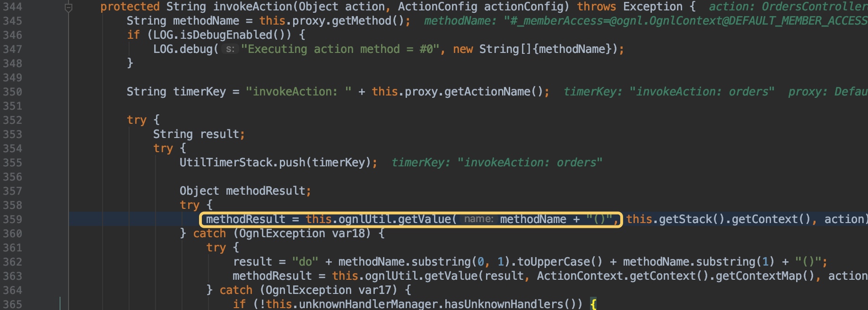Collapse the invokeAction method fold marker
The image size is (868, 310).
69,8
